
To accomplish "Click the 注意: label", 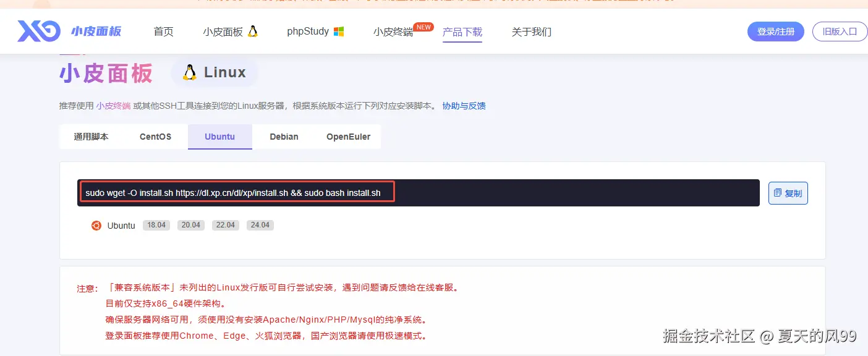I will point(87,289).
